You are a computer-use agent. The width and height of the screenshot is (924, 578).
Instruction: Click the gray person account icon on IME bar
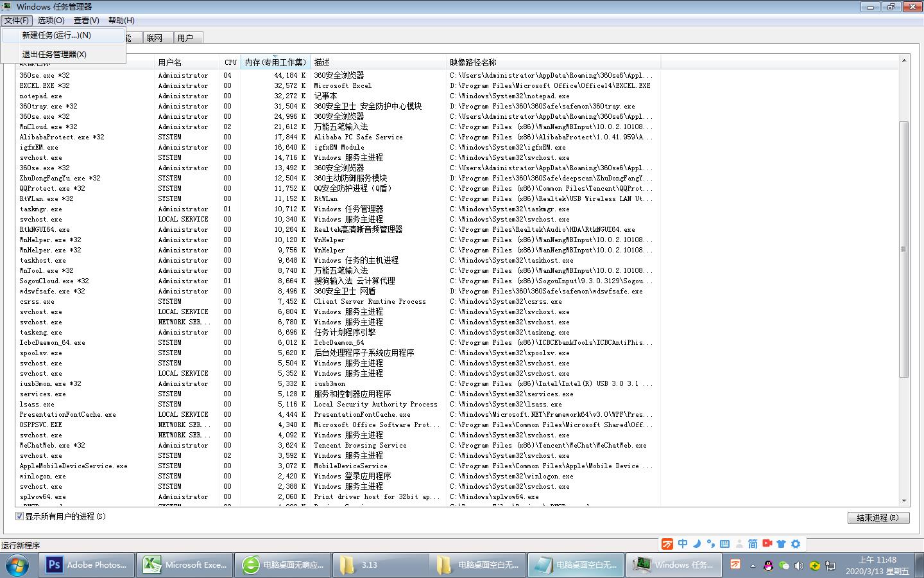click(x=739, y=544)
